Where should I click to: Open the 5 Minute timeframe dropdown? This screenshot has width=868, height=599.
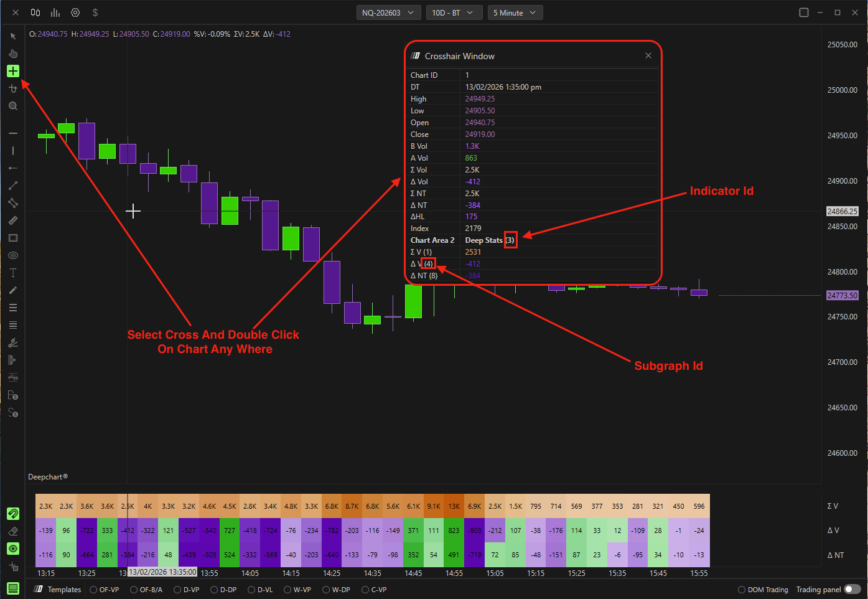point(515,12)
